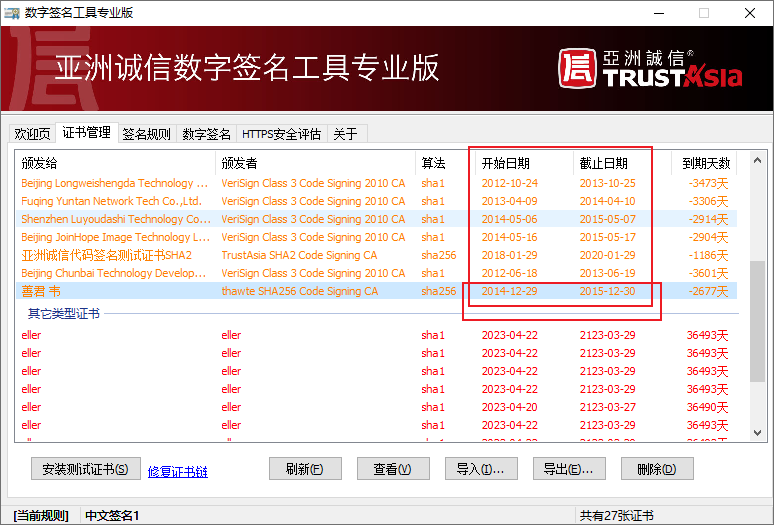This screenshot has width=774, height=525.
Task: Sort by the 颁发者 column header
Action: [315, 163]
